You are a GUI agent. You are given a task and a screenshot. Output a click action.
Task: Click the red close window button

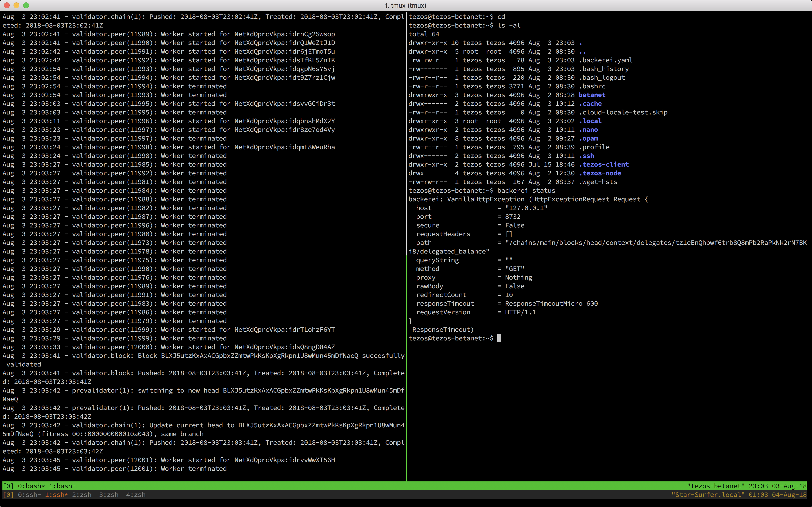coord(7,5)
